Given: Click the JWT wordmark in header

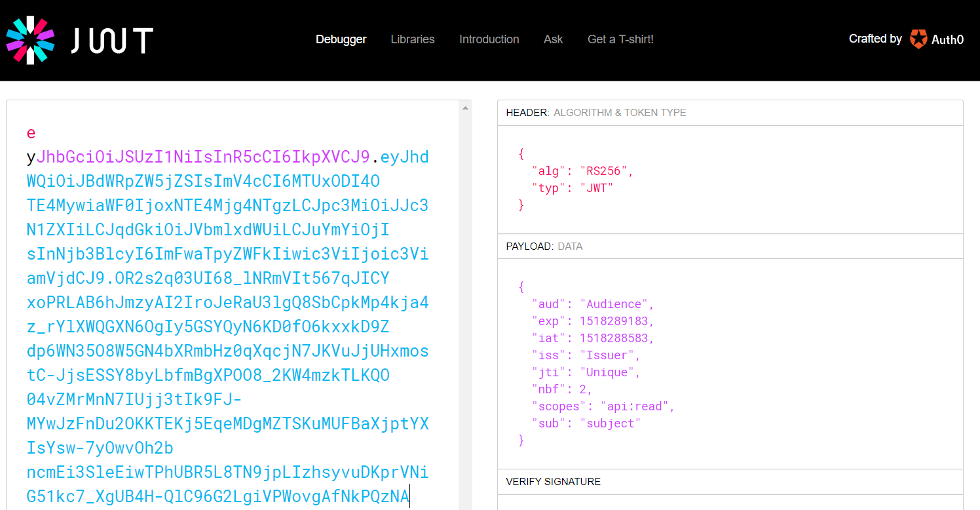Looking at the screenshot, I should (x=112, y=41).
